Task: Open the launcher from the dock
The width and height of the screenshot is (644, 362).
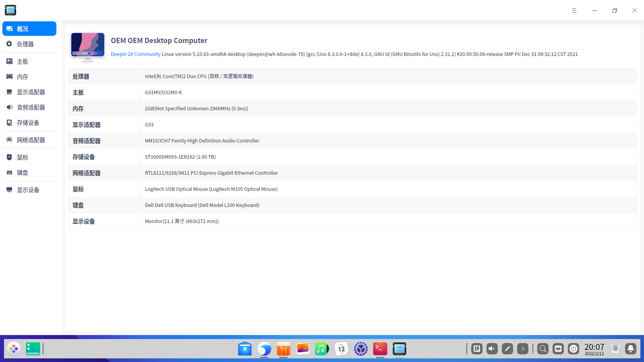Action: [x=14, y=349]
